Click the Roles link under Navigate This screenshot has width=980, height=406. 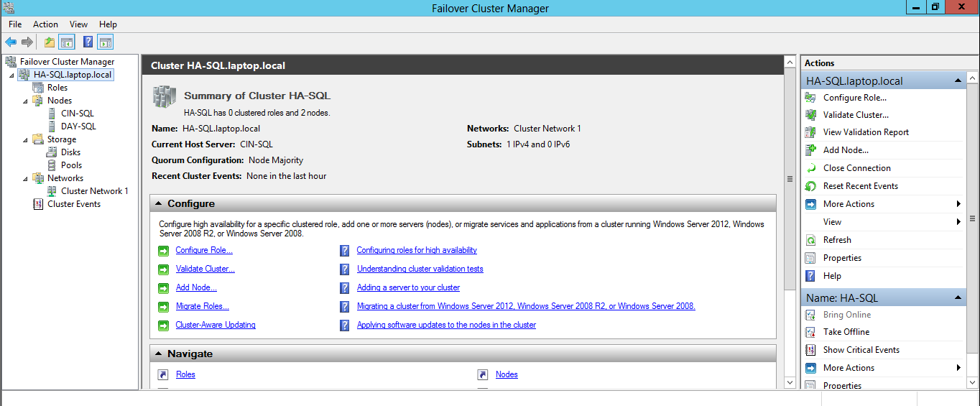pyautogui.click(x=185, y=374)
